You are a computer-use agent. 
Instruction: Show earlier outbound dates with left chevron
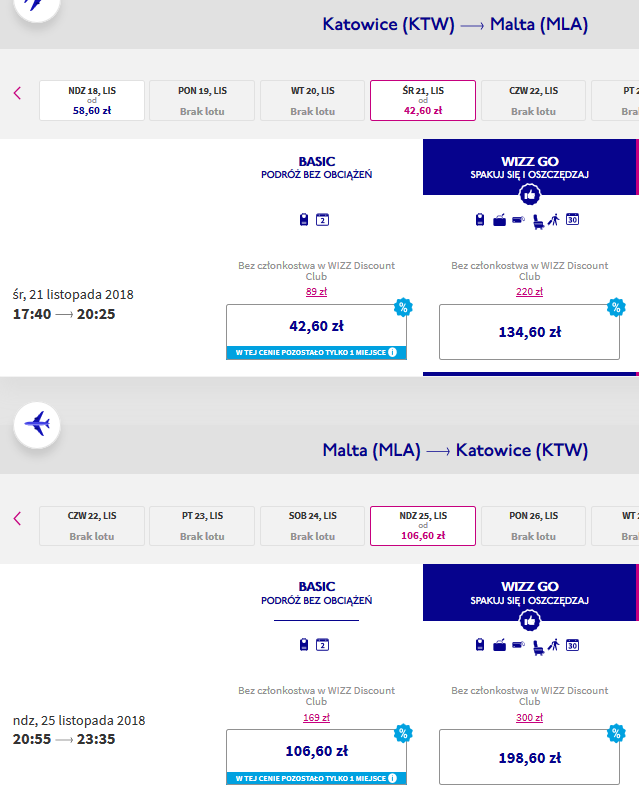pyautogui.click(x=18, y=93)
